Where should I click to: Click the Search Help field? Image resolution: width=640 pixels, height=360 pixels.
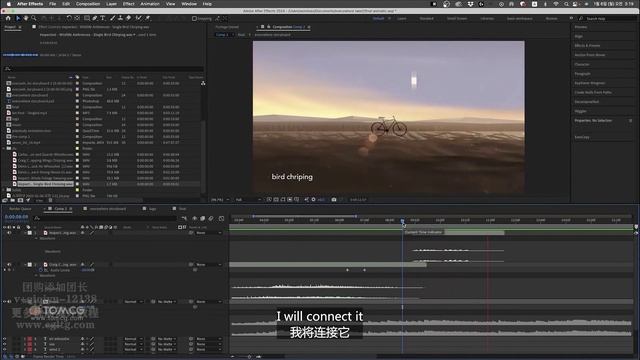(x=607, y=18)
